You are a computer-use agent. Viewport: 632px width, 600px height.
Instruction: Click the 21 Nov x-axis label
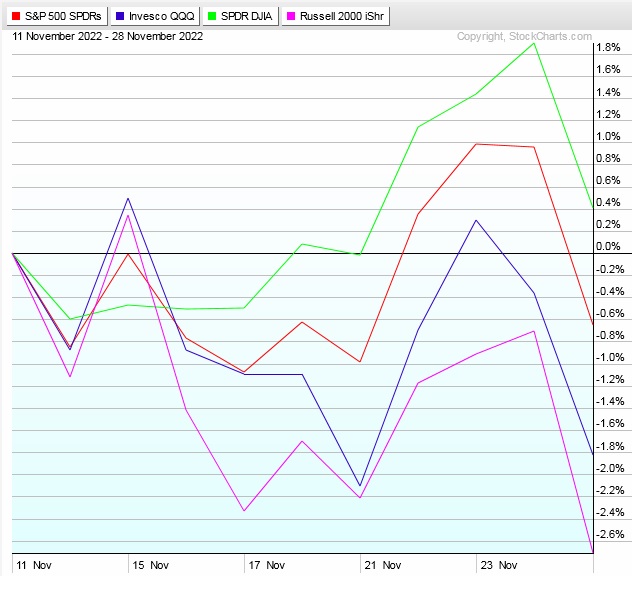pyautogui.click(x=383, y=565)
